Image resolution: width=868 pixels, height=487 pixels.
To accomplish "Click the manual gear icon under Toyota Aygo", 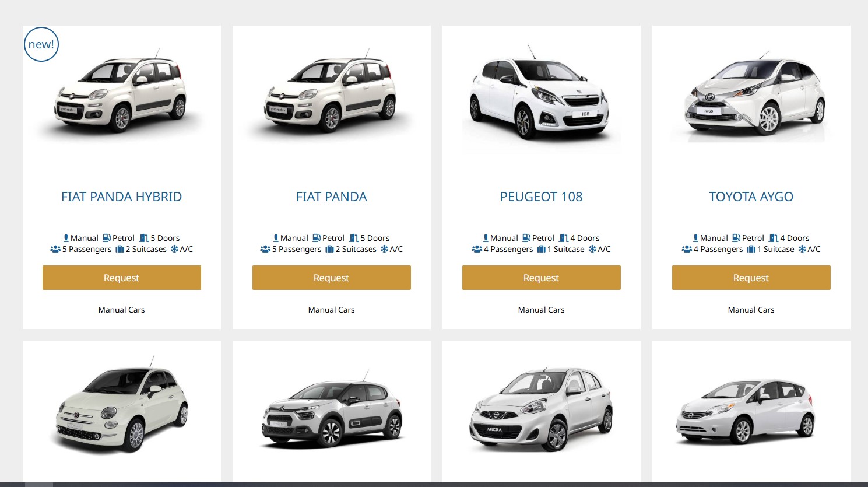I will (695, 238).
